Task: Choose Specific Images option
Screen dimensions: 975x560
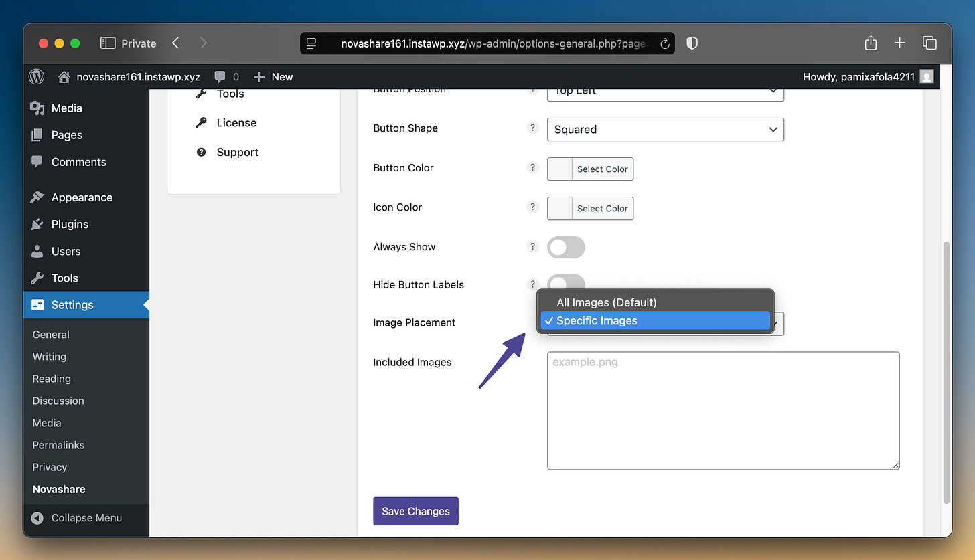Action: point(656,320)
